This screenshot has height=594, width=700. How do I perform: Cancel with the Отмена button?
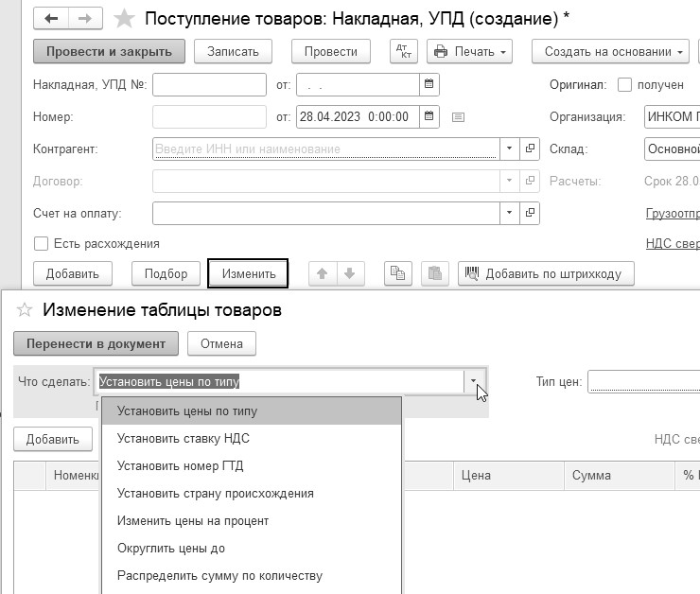pyautogui.click(x=221, y=343)
